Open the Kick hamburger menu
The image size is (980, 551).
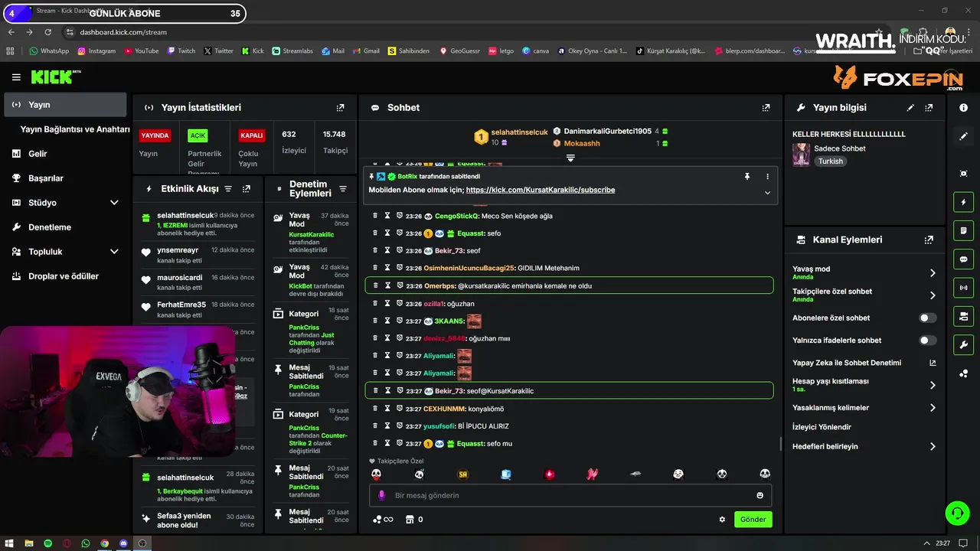(x=16, y=77)
